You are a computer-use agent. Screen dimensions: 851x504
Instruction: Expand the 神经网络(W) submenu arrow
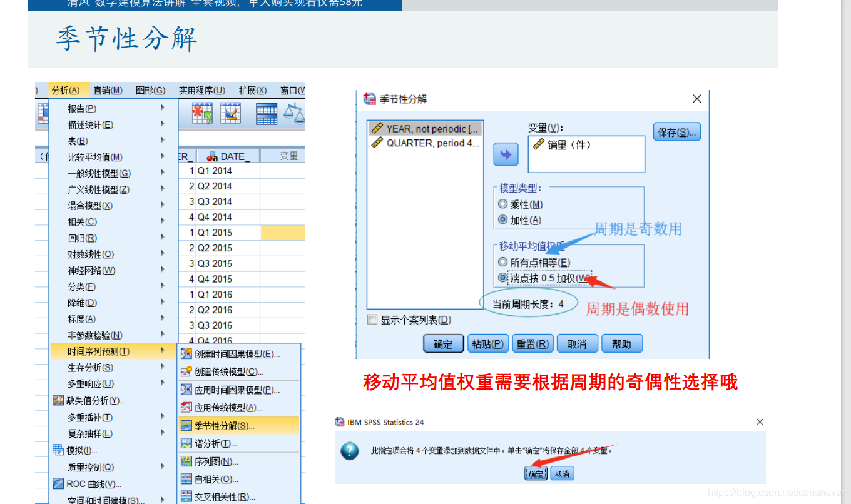tap(163, 270)
